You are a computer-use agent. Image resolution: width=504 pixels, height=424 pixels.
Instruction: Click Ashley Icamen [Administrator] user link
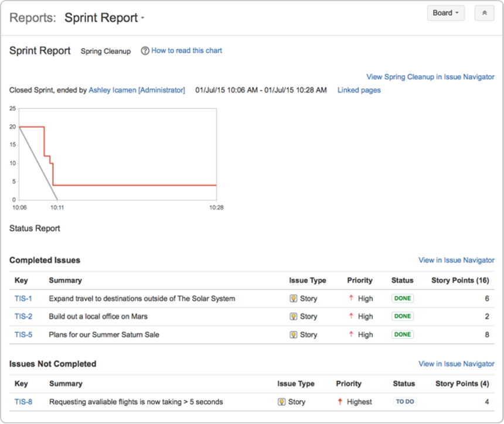click(137, 90)
